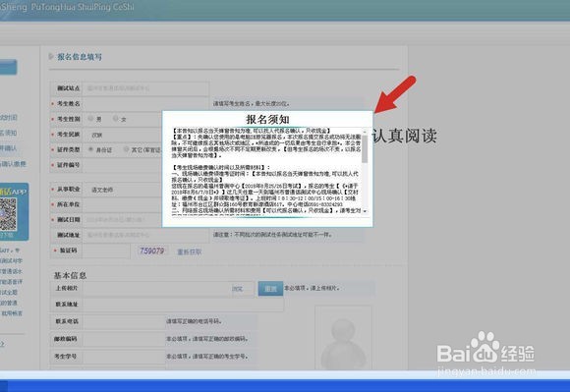Click the triangle icon beside 报名信息填写

(x=51, y=56)
